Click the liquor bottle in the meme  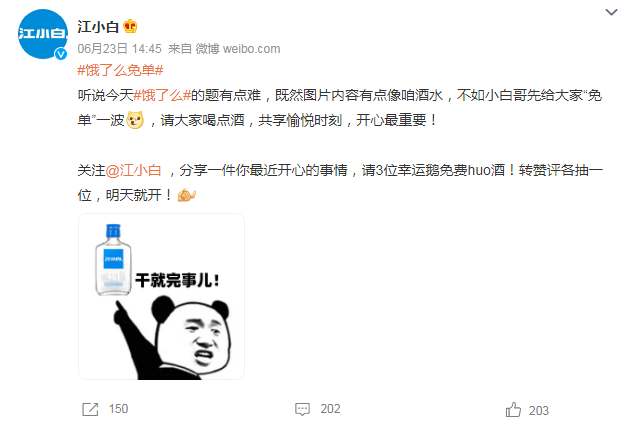coord(113,260)
